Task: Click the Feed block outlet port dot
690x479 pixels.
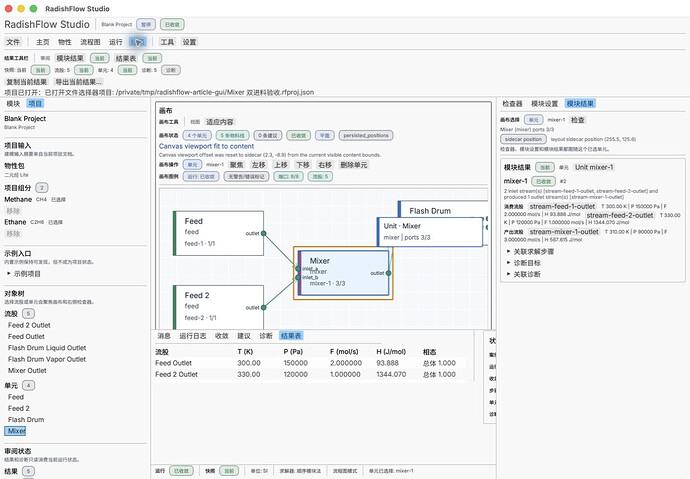Action: click(264, 234)
